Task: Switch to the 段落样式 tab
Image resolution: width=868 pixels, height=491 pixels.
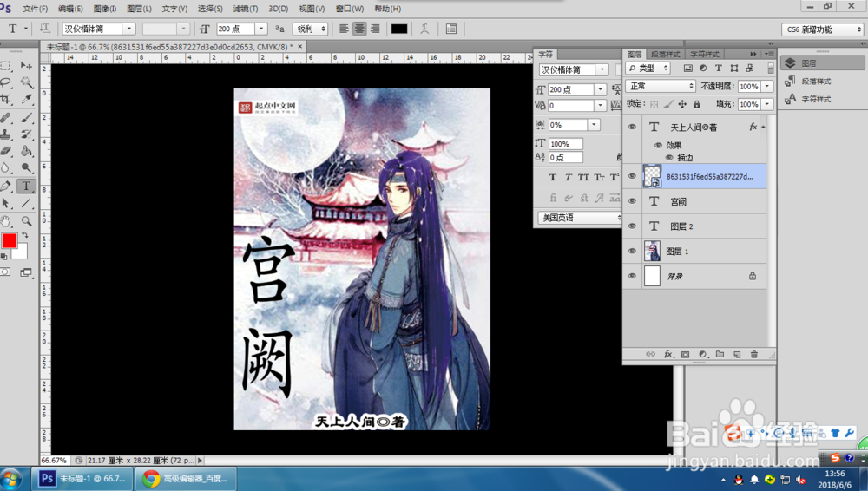Action: click(665, 55)
